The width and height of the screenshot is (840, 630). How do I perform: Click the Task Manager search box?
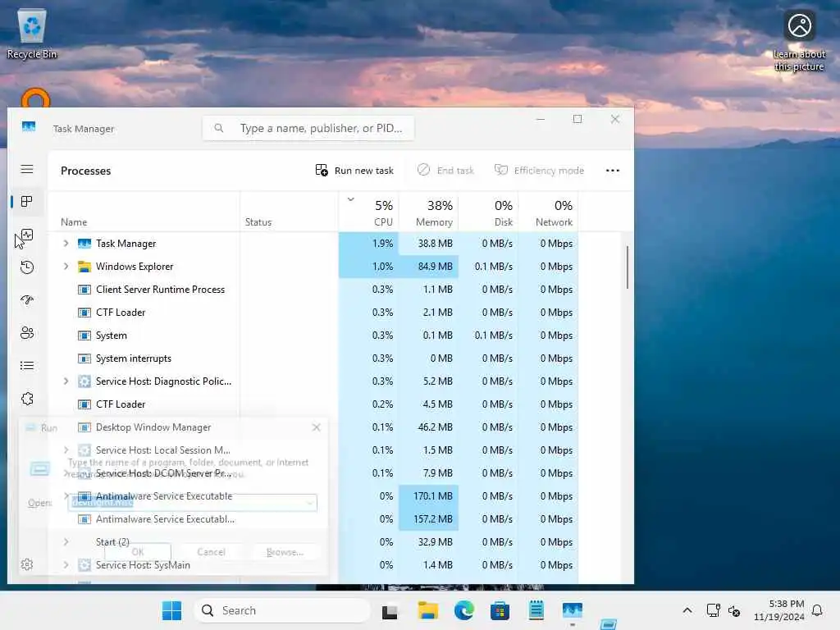[308, 128]
